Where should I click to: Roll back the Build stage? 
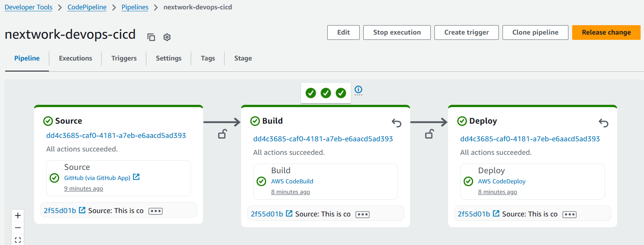[396, 123]
